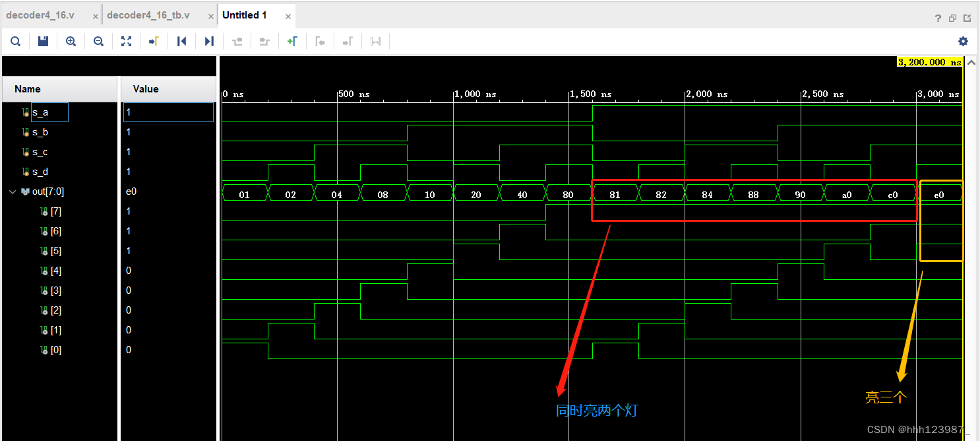This screenshot has height=441, width=980.
Task: Select signal s_c
Action: 40,152
